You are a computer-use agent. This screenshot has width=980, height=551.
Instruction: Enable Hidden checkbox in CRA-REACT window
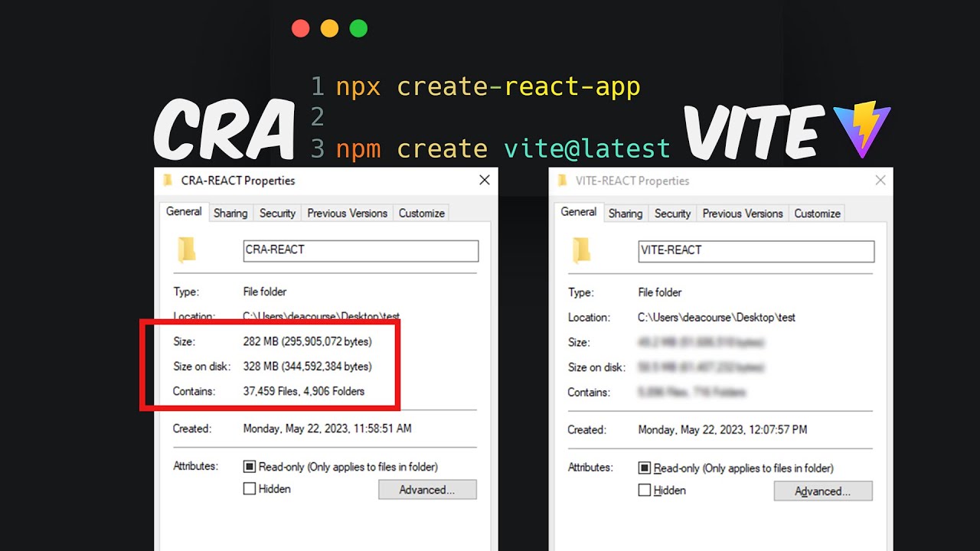pos(250,488)
